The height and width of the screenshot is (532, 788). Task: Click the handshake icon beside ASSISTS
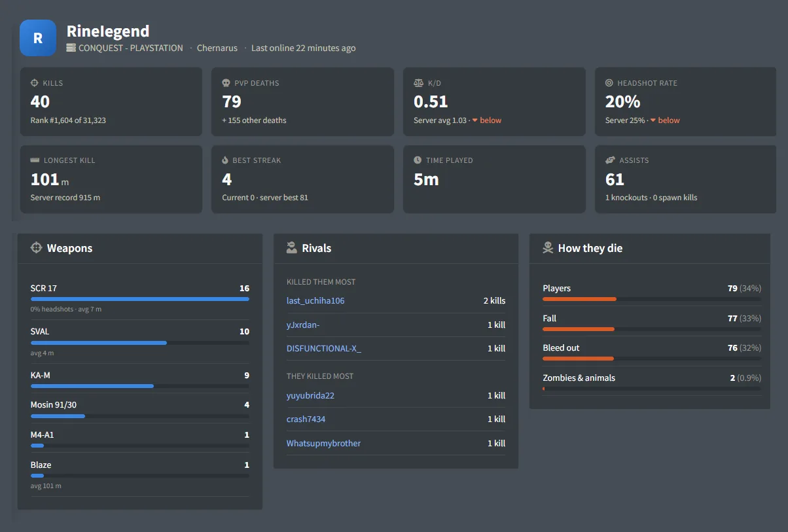610,160
